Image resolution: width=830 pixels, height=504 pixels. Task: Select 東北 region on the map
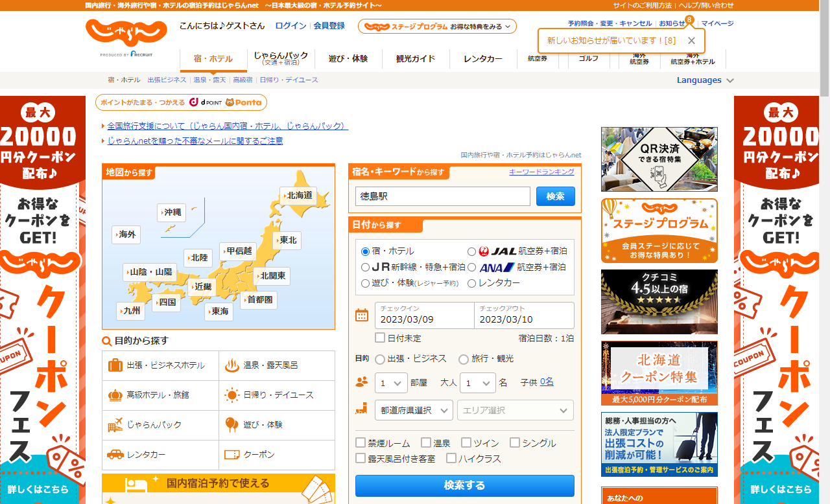click(287, 240)
